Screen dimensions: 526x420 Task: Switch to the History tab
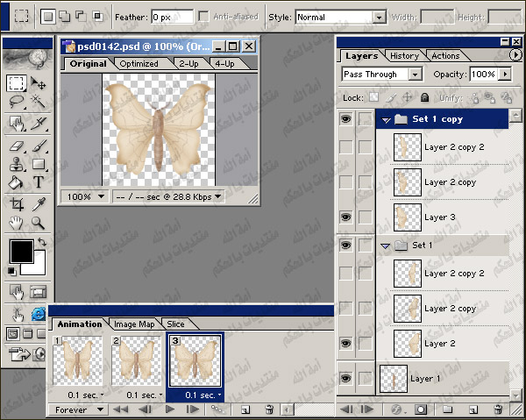404,56
